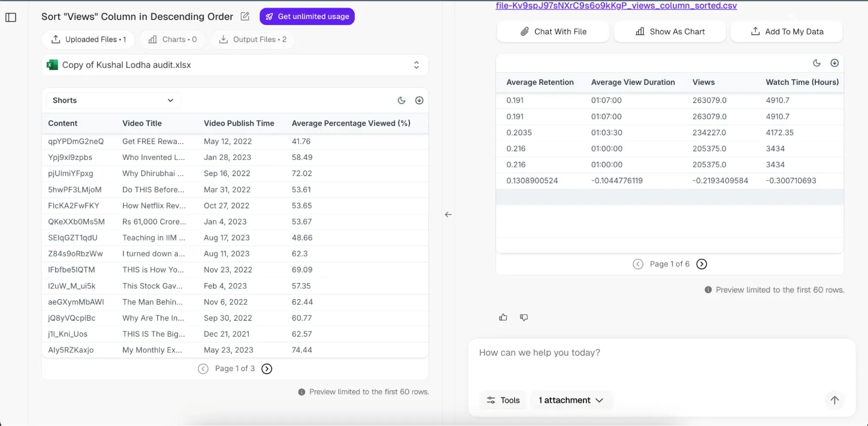Open the uploaded file selector chevron
Viewport: 868px width, 426px height.
pos(416,64)
